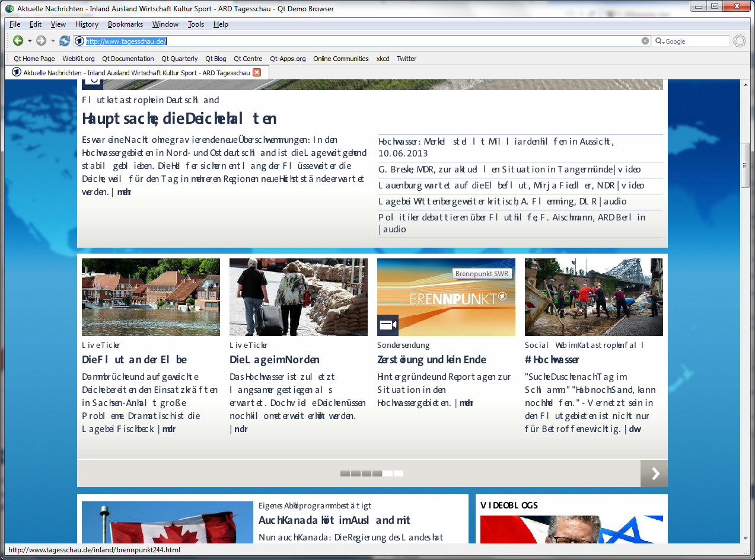Open the Qt Centre bookmark
The height and width of the screenshot is (560, 755).
tap(248, 59)
